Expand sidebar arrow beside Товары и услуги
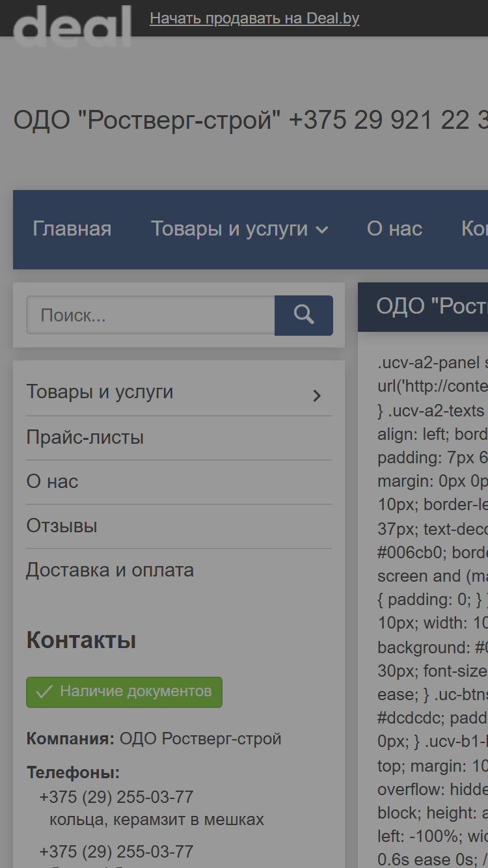Image resolution: width=488 pixels, height=868 pixels. point(317,396)
